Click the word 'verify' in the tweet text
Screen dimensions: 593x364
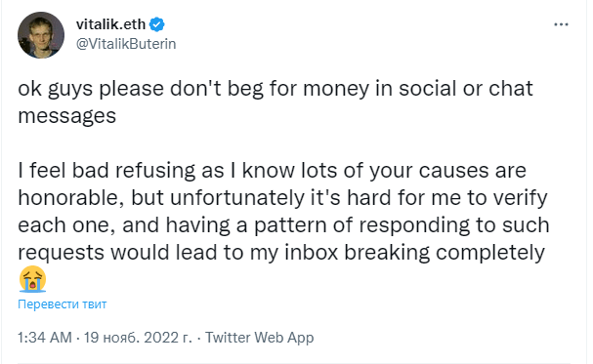pos(521,198)
